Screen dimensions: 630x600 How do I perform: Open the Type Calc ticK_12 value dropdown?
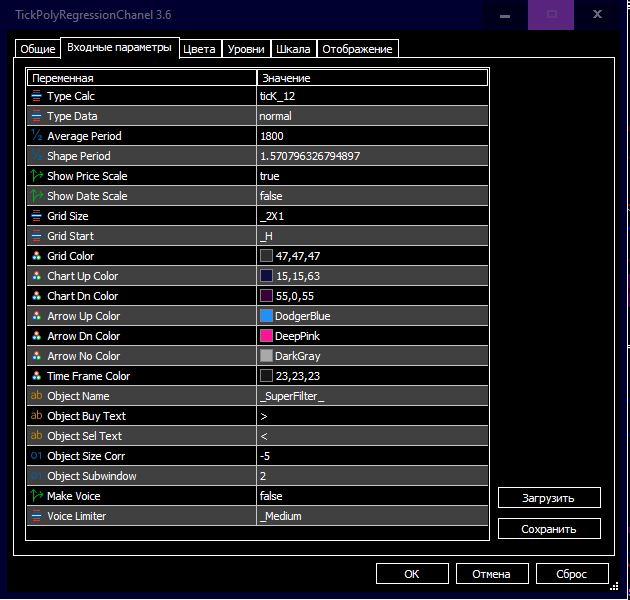click(x=372, y=96)
